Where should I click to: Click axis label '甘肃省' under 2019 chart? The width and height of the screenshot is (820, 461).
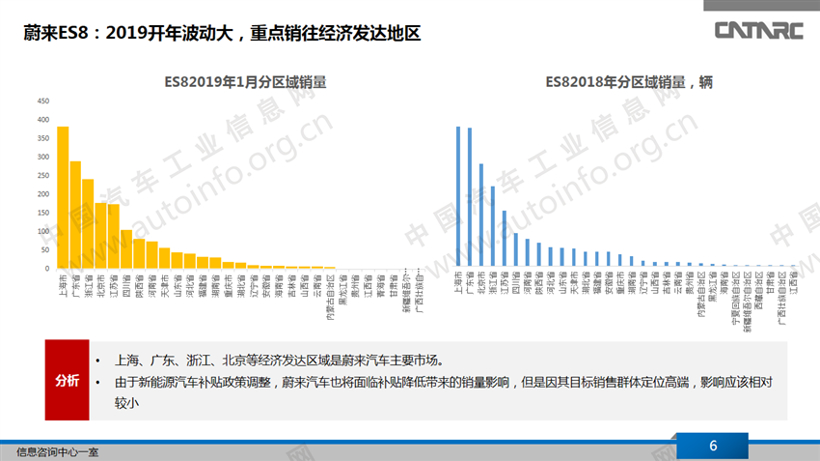coord(394,285)
